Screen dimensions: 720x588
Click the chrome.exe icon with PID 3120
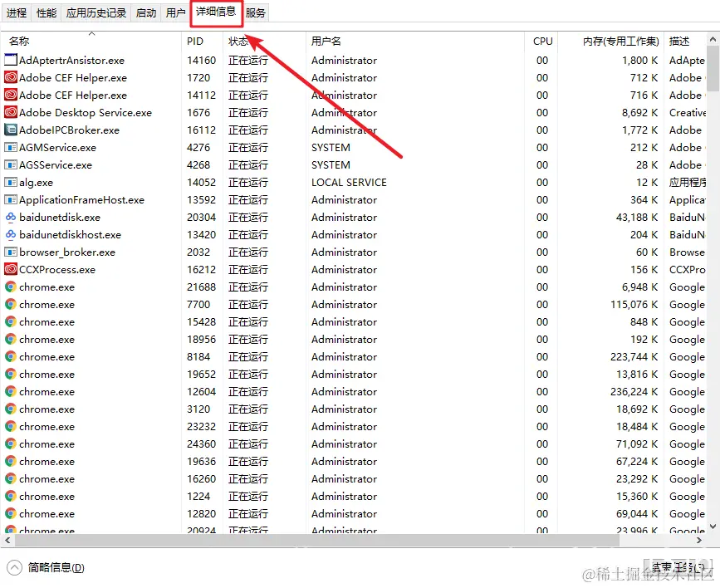tap(11, 409)
